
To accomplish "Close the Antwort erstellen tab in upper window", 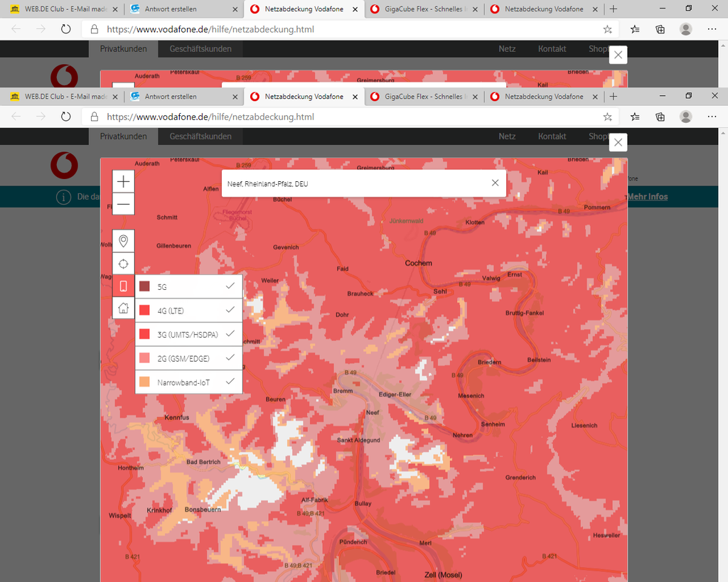I will click(x=235, y=9).
